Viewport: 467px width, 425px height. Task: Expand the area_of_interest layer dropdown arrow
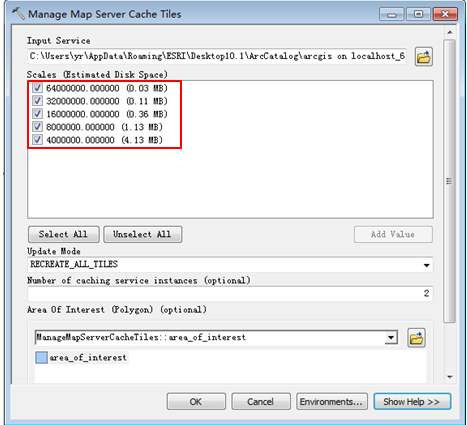(391, 338)
